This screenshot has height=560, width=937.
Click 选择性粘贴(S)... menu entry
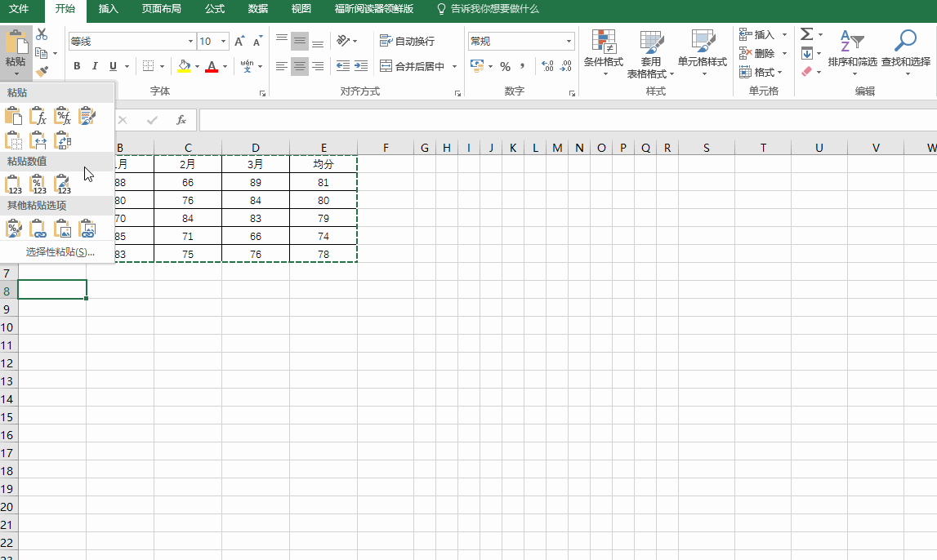(60, 252)
